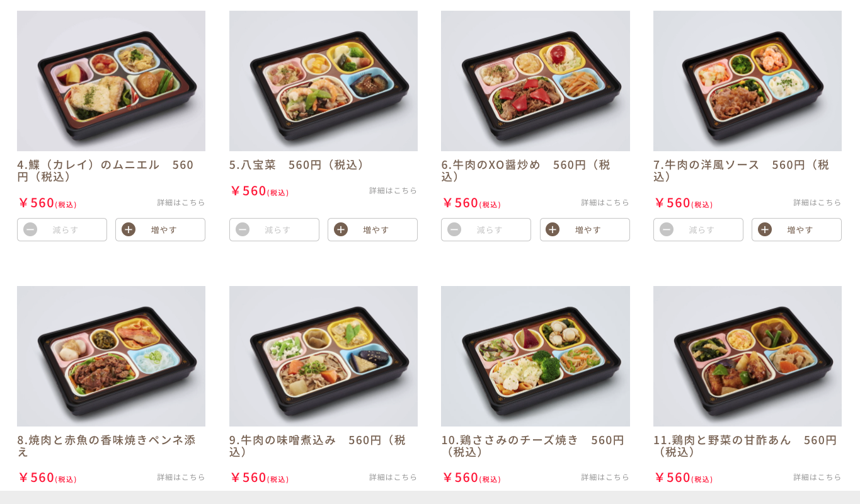The image size is (860, 504).
Task: Open 詳細はこちら for 焼肉と赤魚の香味焼き
Action: [181, 477]
